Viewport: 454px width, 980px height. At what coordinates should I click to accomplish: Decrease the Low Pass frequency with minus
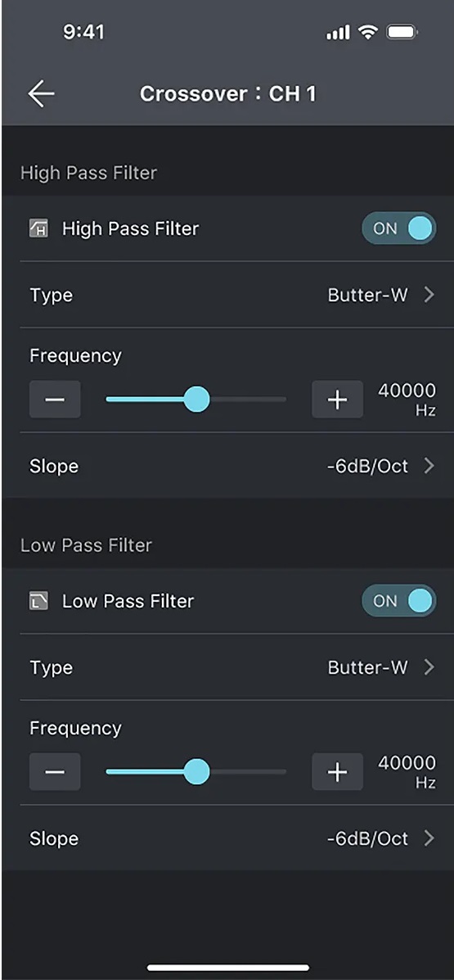pyautogui.click(x=55, y=771)
